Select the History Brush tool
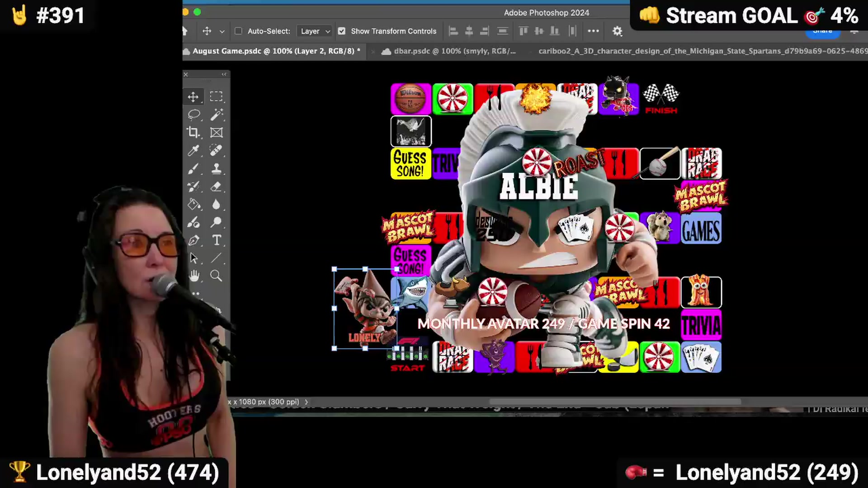 click(x=193, y=186)
